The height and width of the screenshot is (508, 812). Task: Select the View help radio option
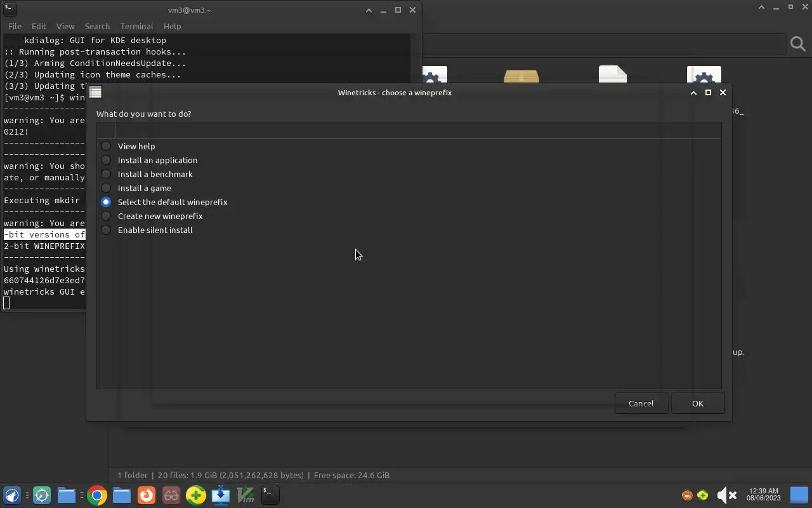pos(106,146)
